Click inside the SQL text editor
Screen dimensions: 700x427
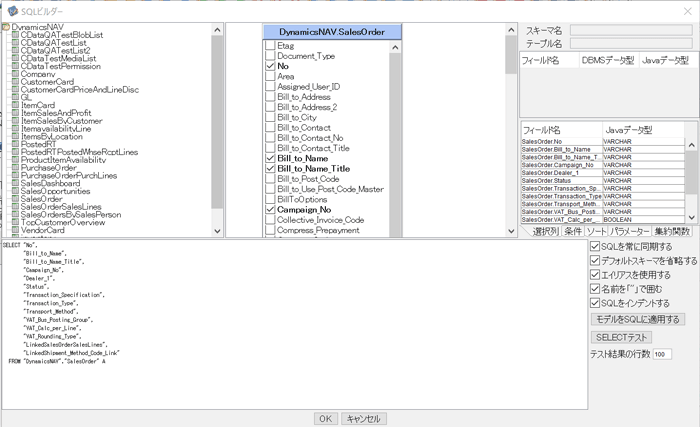[295, 325]
